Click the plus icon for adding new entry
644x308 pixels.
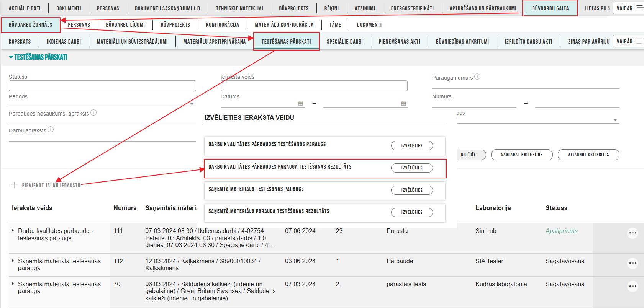coord(14,185)
